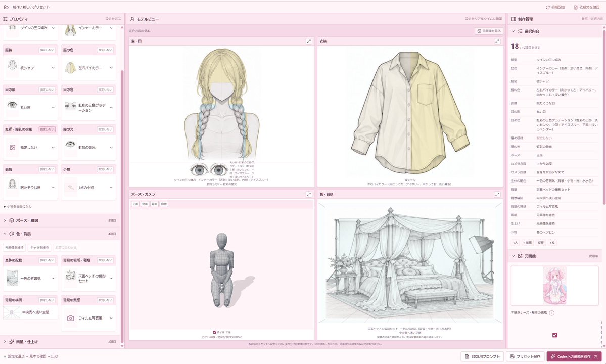The width and height of the screenshot is (606, 364).
Task: Click the モデルビュー person icon
Action: [x=132, y=19]
